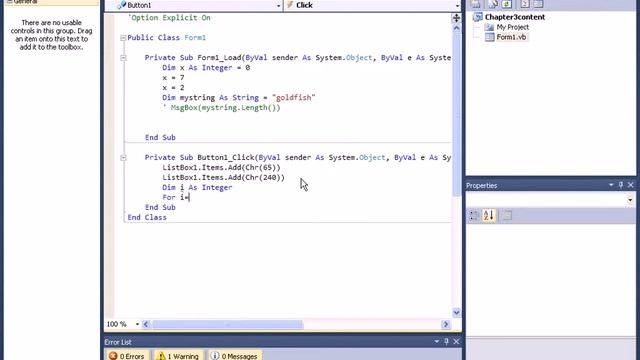Open the Button1 class name dropdown
The height and width of the screenshot is (360, 640).
tap(278, 6)
